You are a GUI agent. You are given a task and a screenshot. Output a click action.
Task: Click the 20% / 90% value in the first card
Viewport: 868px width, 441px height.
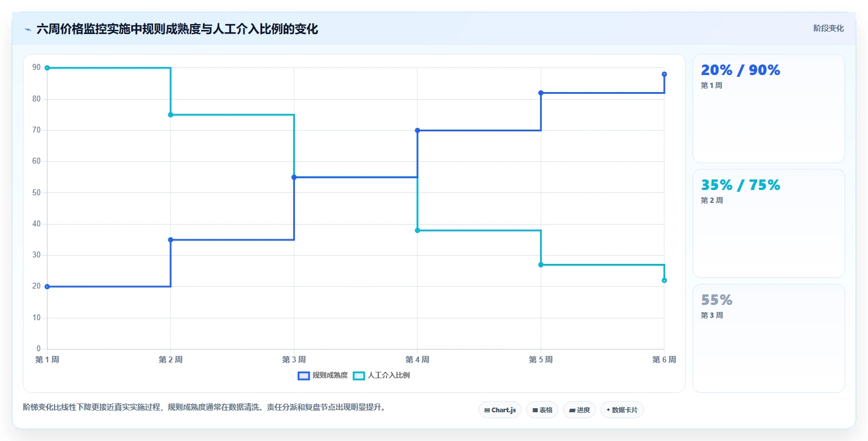tap(740, 70)
